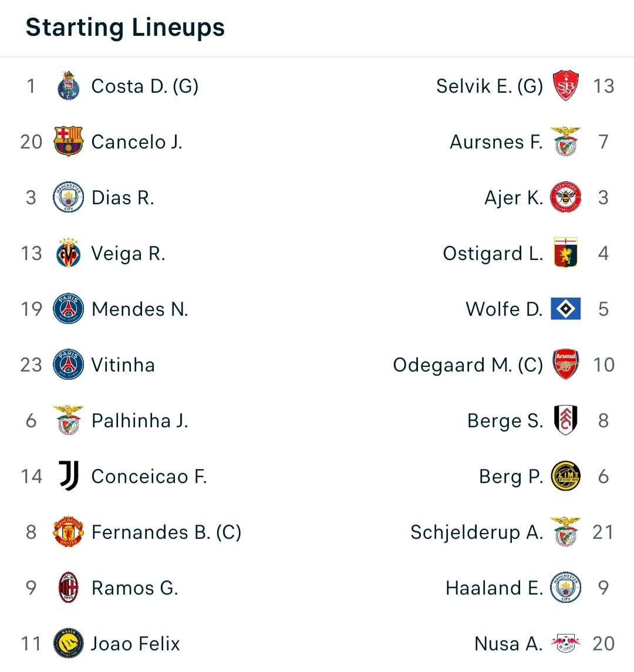The image size is (634, 672).
Task: Tap the Barcelona crest next to Cancelo J.
Action: tap(68, 141)
